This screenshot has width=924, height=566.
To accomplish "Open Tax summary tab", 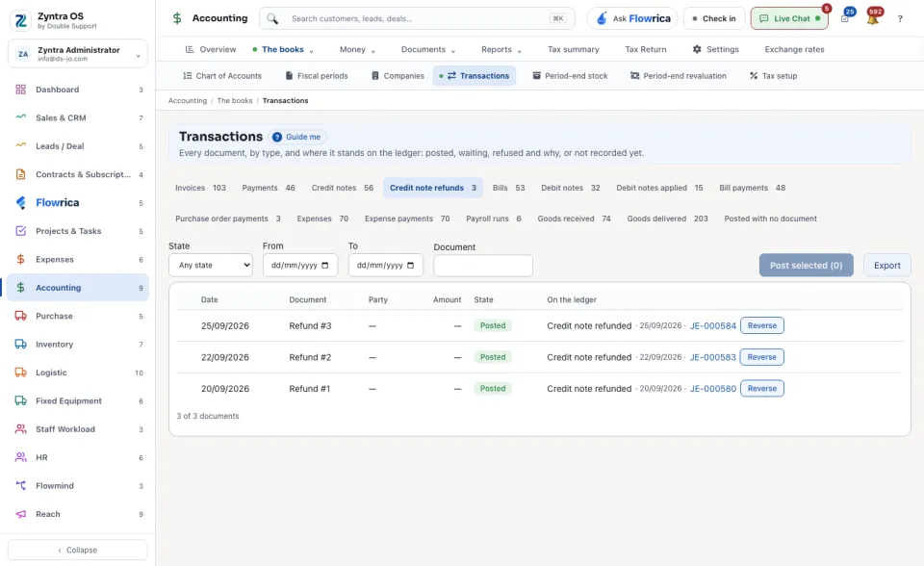I will [574, 49].
